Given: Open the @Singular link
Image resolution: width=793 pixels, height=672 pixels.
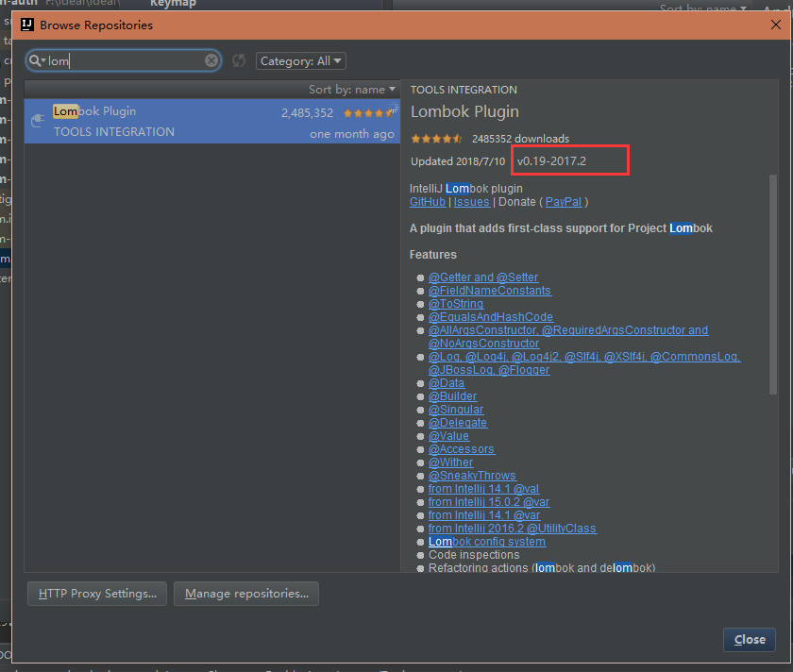Looking at the screenshot, I should click(456, 409).
